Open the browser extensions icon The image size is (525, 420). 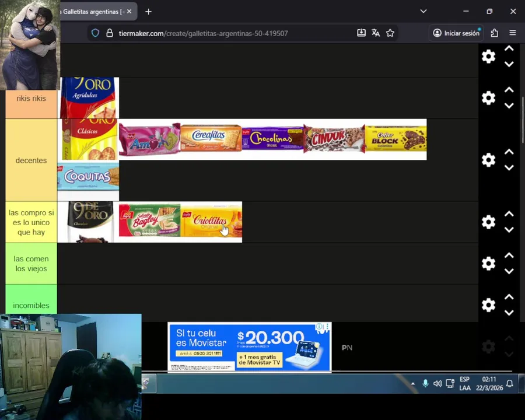tap(495, 33)
